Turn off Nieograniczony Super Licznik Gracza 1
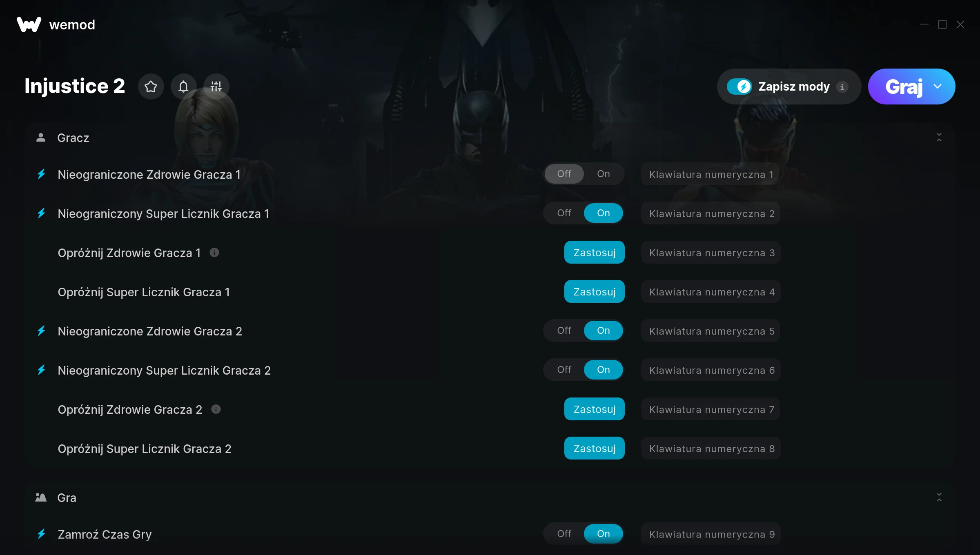This screenshot has height=555, width=980. 564,213
